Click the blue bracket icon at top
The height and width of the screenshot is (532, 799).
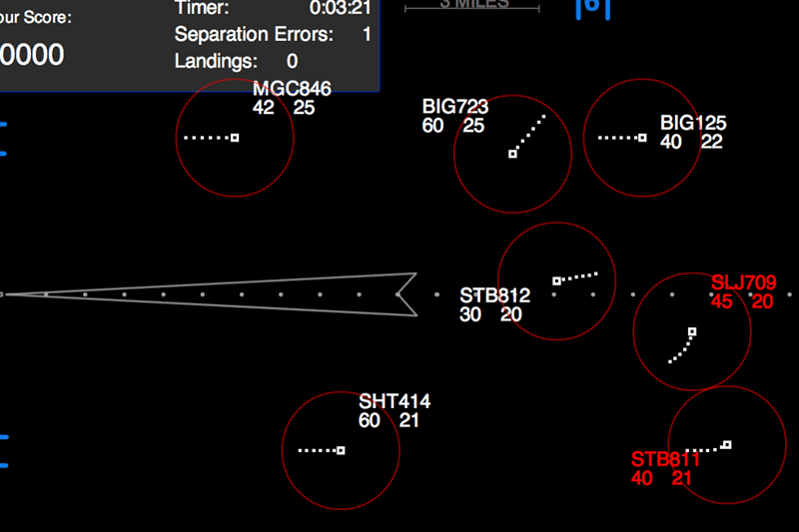pyautogui.click(x=592, y=6)
